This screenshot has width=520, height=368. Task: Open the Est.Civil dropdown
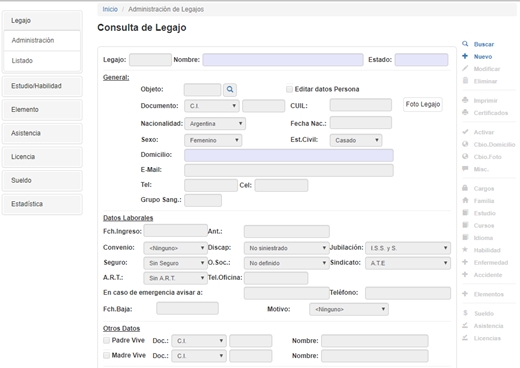(356, 140)
